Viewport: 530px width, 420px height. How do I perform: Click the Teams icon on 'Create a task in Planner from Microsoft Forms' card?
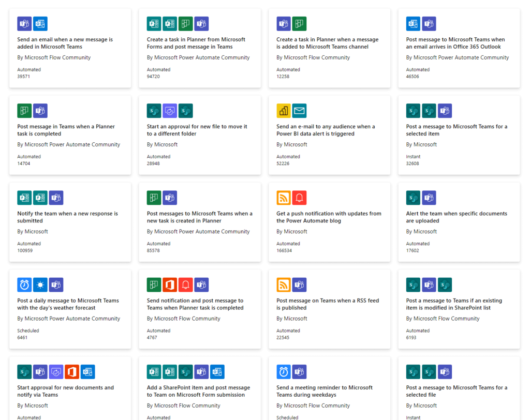point(201,24)
